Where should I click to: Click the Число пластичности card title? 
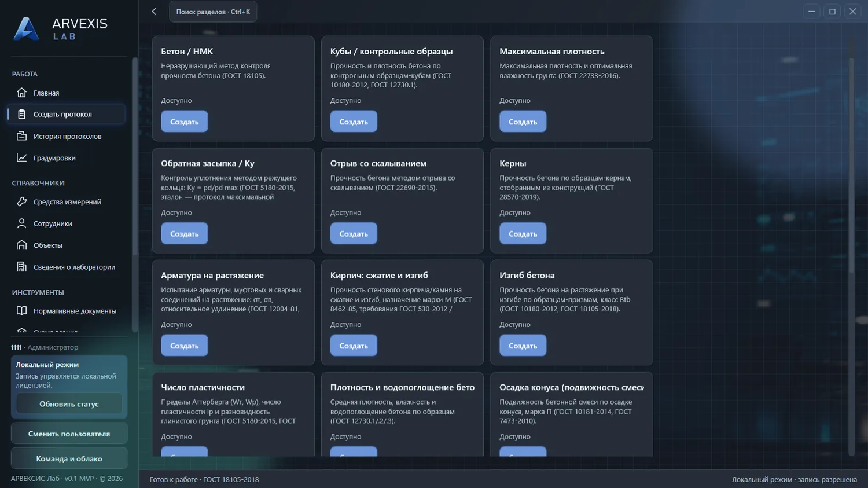point(203,387)
